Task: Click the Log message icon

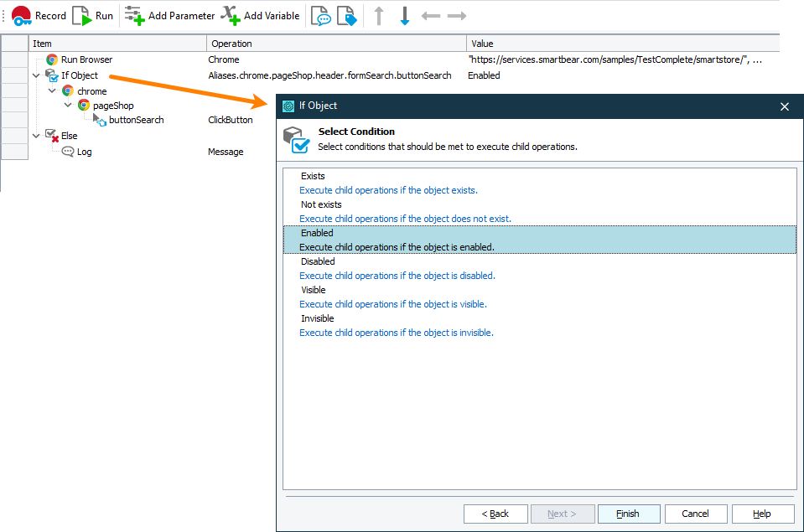Action: pyautogui.click(x=68, y=152)
